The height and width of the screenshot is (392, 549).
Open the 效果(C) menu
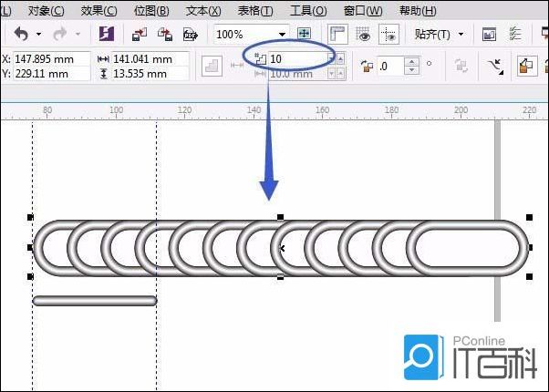[x=98, y=10]
